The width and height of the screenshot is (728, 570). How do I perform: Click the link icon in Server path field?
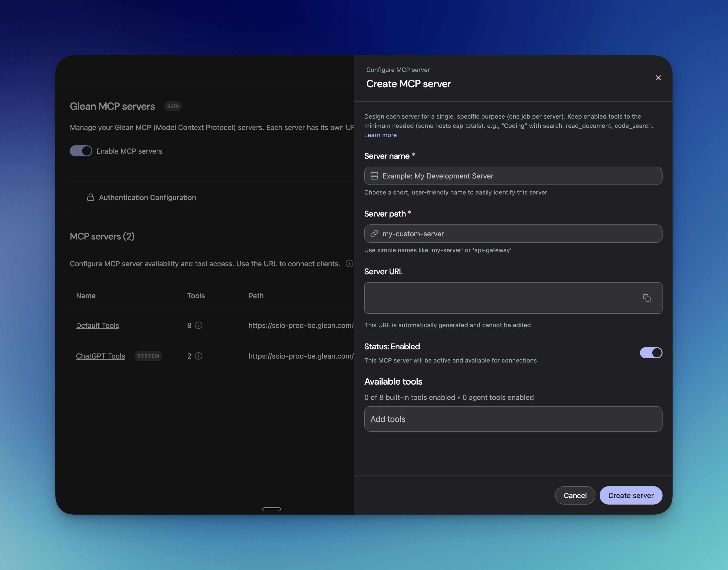tap(374, 234)
